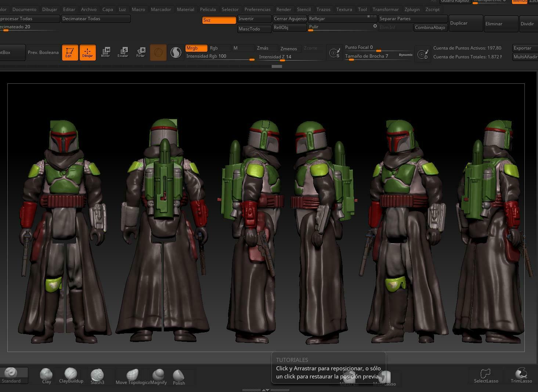
Task: Switch to Mover mode icon
Action: (105, 52)
